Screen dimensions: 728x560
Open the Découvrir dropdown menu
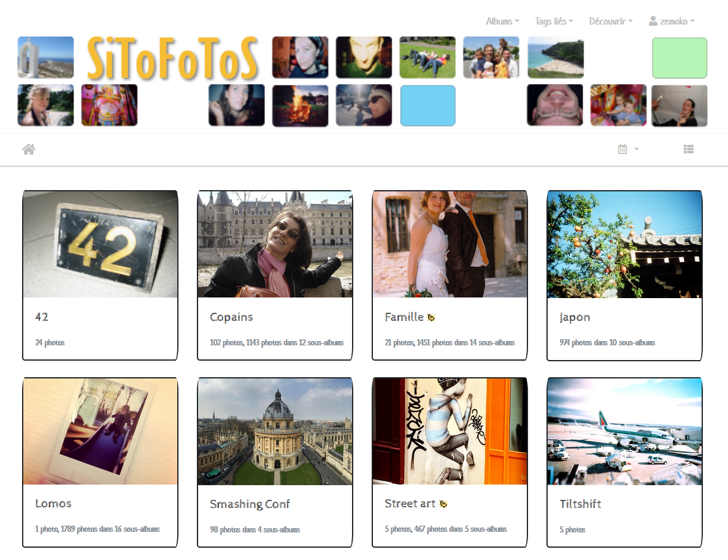[610, 21]
